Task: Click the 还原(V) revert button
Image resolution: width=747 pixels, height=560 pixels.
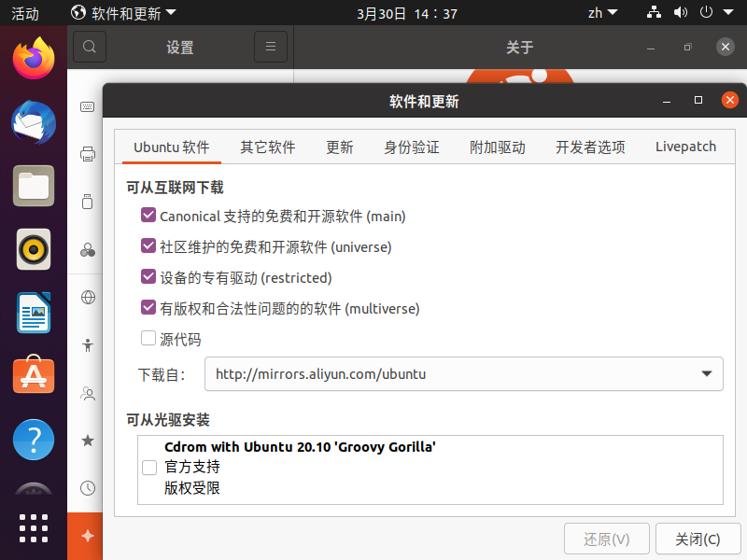Action: pyautogui.click(x=606, y=539)
